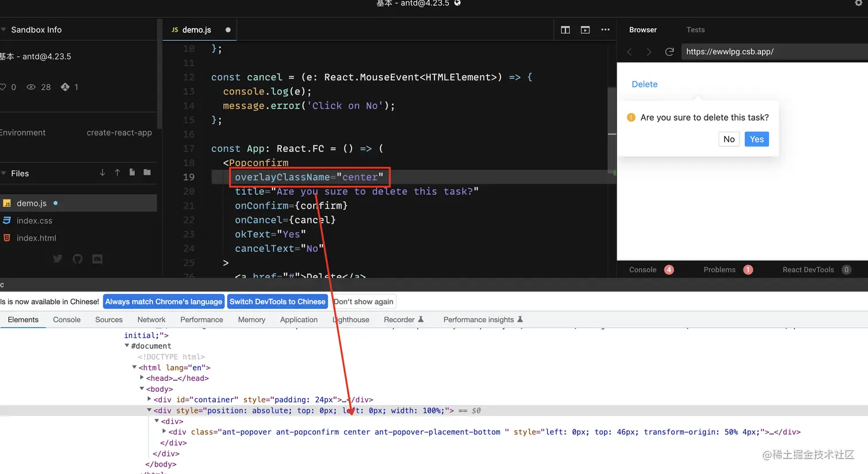The width and height of the screenshot is (868, 474).
Task: Click the unsaved dot on demo.js tab
Action: 228,30
